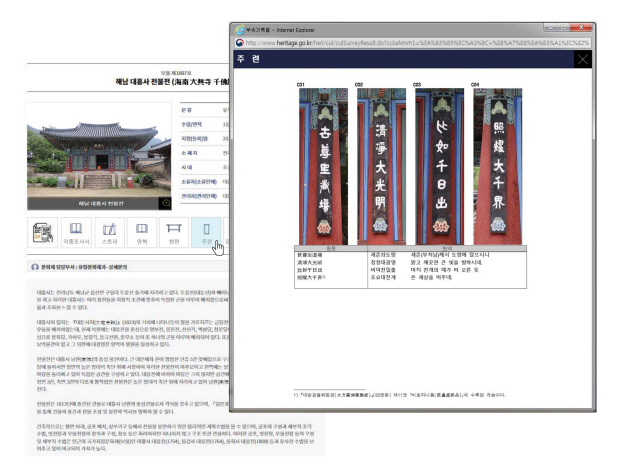This screenshot has height=474, width=620.
Task: Click the 004 label above the fourth photo
Action: point(475,85)
